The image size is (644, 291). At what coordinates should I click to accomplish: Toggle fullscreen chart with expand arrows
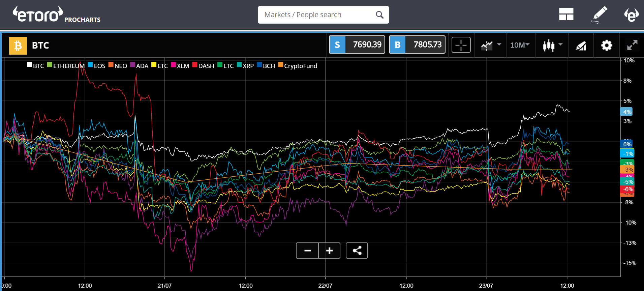632,45
